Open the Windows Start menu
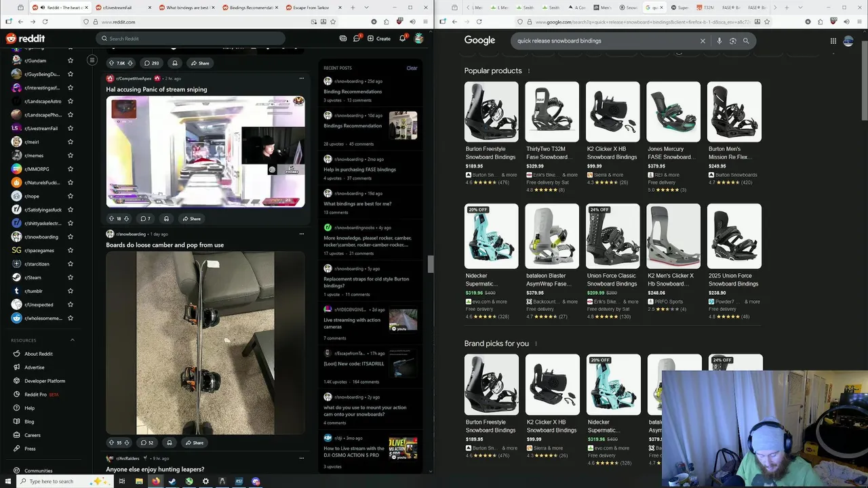The image size is (868, 488). (x=7, y=481)
